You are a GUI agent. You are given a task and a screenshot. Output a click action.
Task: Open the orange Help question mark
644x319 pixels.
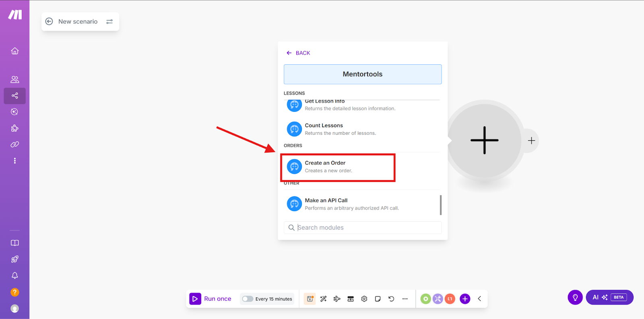coord(15,292)
